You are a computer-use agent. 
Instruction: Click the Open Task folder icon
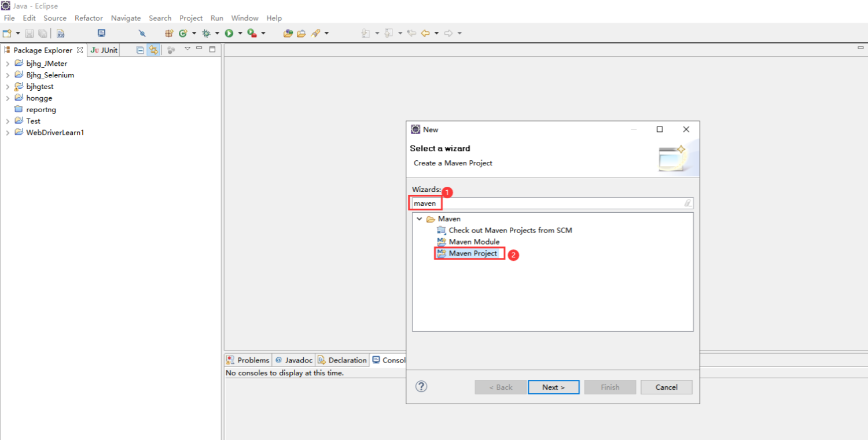pos(301,33)
